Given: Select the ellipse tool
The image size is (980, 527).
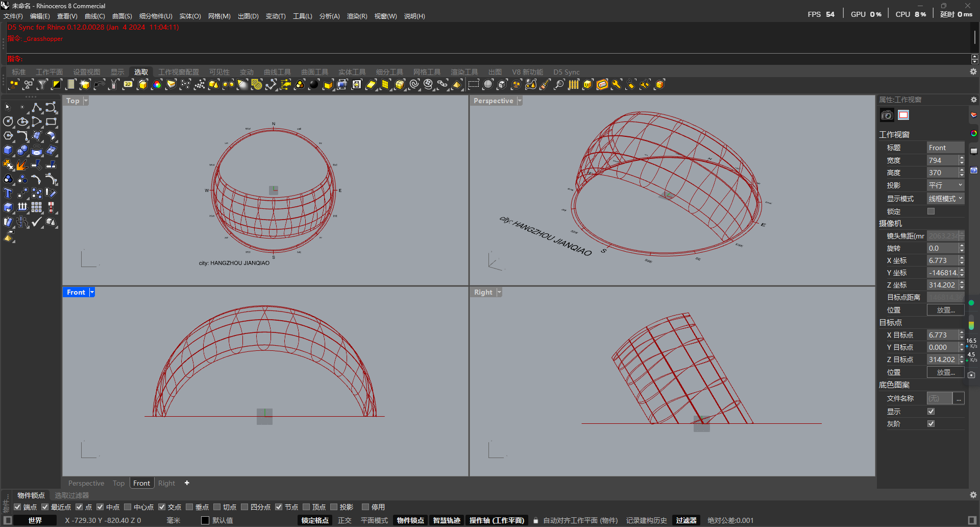Looking at the screenshot, I should click(x=22, y=122).
